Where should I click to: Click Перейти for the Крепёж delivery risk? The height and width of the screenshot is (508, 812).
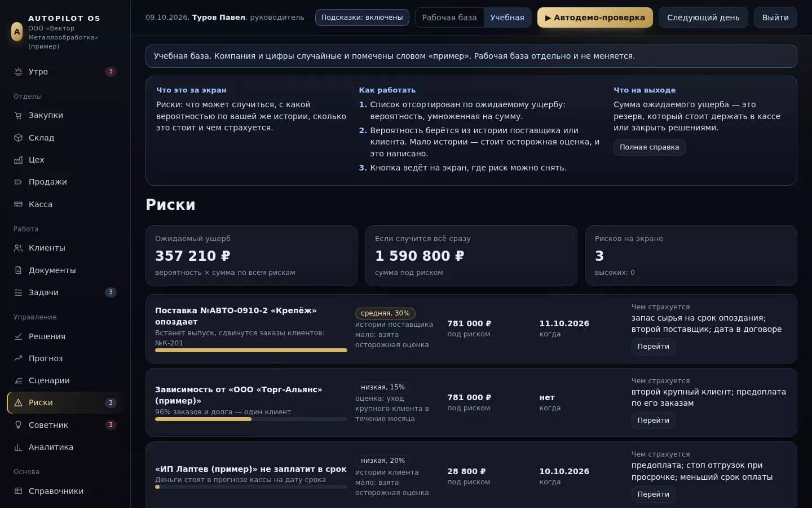click(x=654, y=347)
